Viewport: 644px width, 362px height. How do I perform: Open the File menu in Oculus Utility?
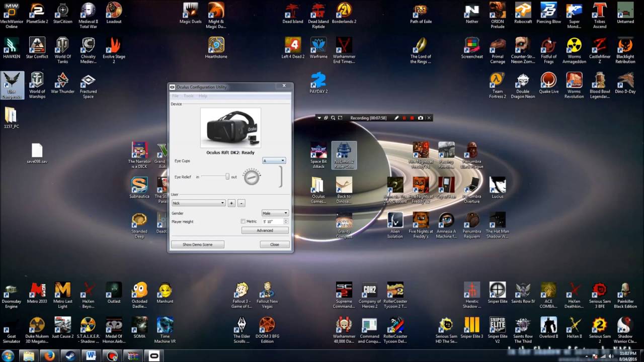click(x=176, y=96)
